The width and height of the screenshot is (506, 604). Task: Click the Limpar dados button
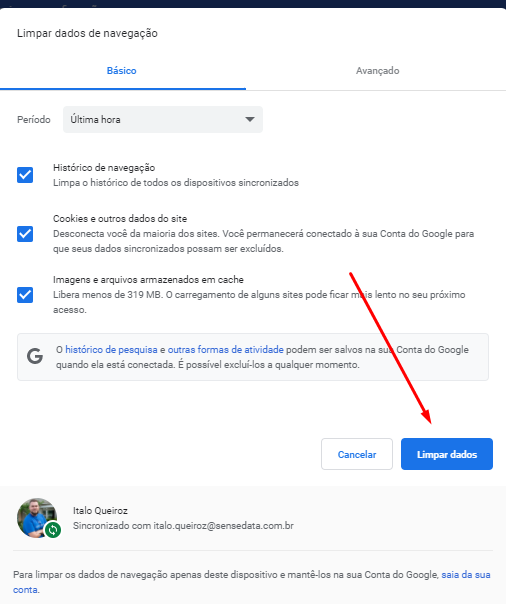click(447, 454)
